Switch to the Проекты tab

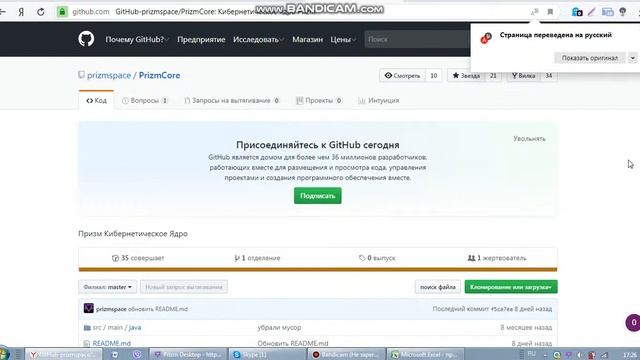(319, 100)
